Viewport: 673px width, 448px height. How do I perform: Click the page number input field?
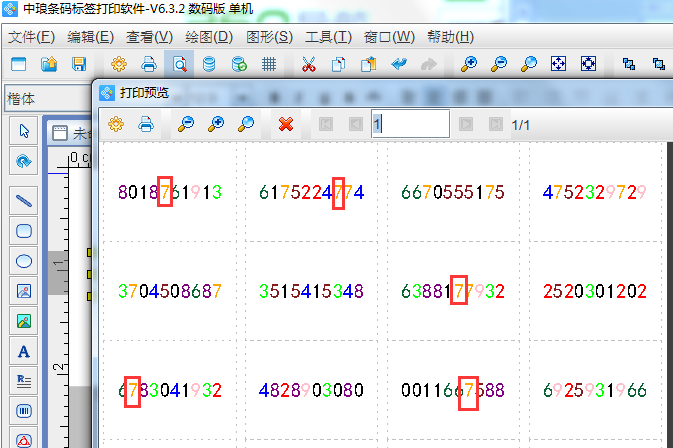click(x=410, y=124)
